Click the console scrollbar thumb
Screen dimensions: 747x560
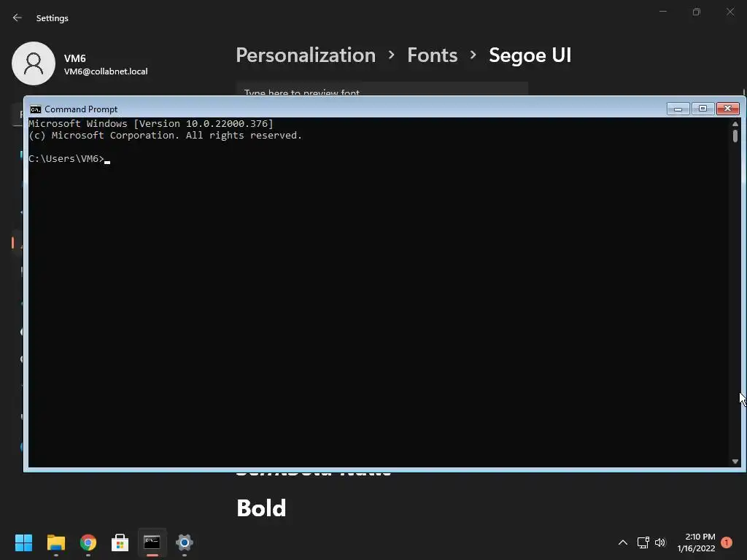pos(735,136)
